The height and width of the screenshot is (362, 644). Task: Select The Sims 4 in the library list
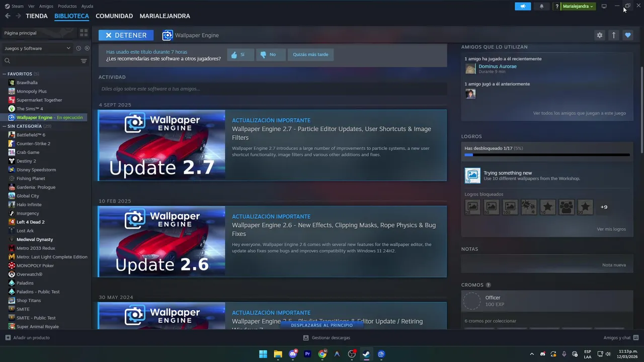click(30, 109)
